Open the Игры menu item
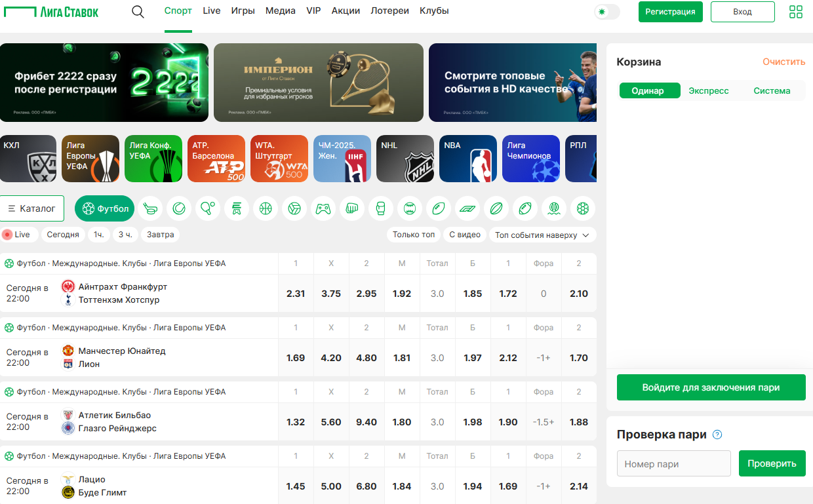Viewport: 813px width, 504px height. (x=243, y=11)
